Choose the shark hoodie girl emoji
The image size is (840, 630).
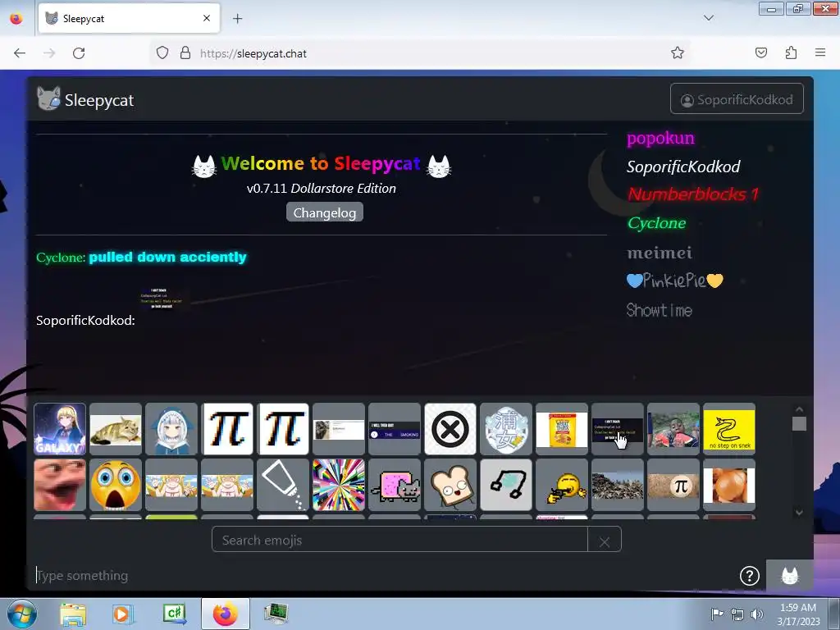171,429
